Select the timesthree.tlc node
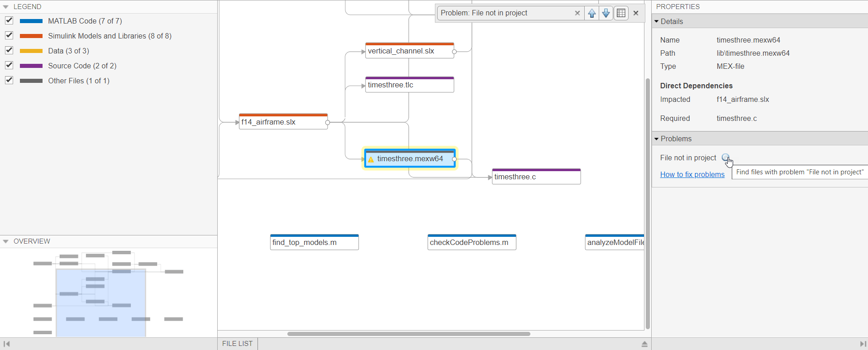Screen dimensions: 868x350 [410, 85]
